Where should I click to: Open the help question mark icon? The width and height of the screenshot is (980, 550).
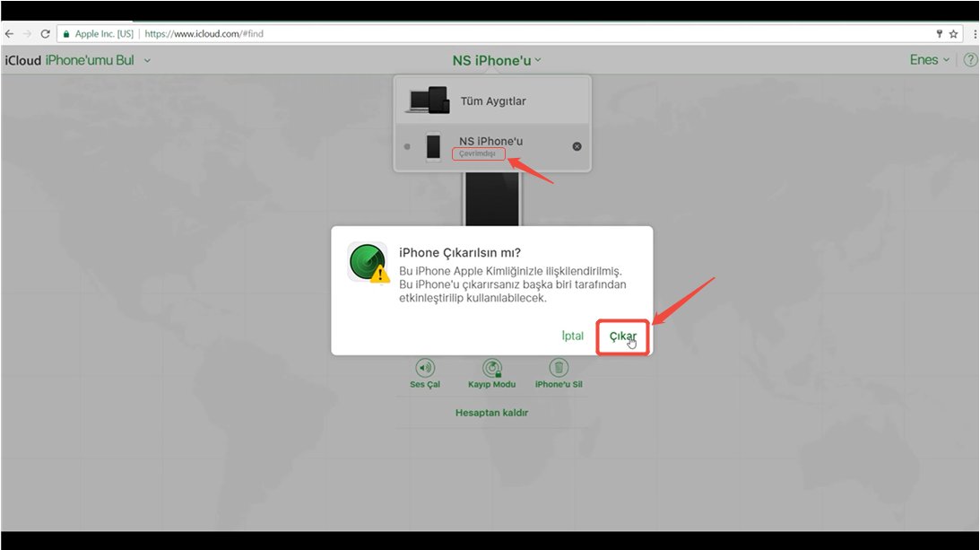click(970, 60)
